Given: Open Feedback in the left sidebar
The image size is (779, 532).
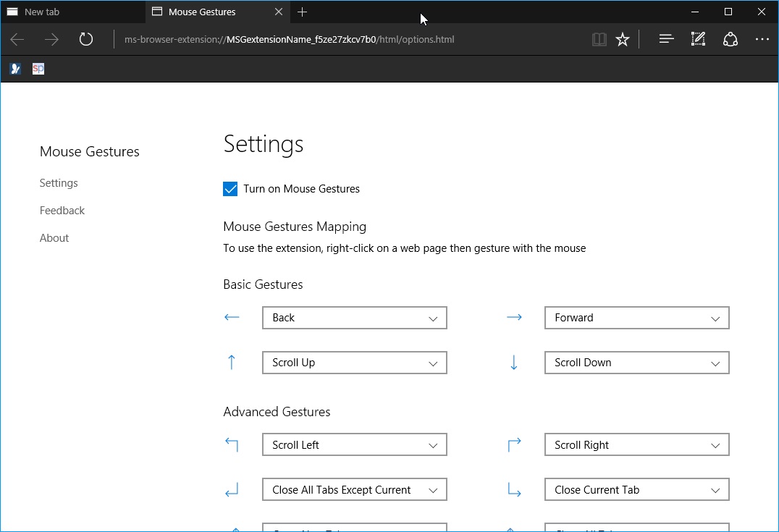Looking at the screenshot, I should pos(62,211).
